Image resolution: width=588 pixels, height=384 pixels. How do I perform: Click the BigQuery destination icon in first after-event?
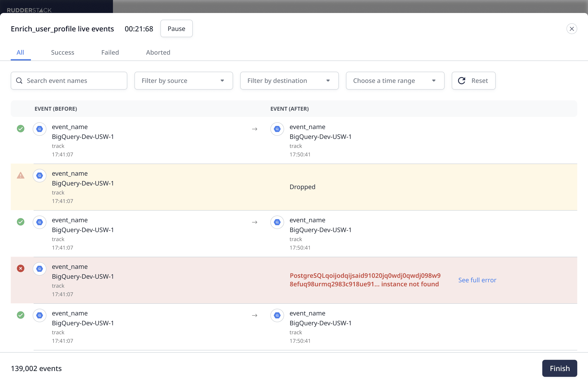coord(277,129)
